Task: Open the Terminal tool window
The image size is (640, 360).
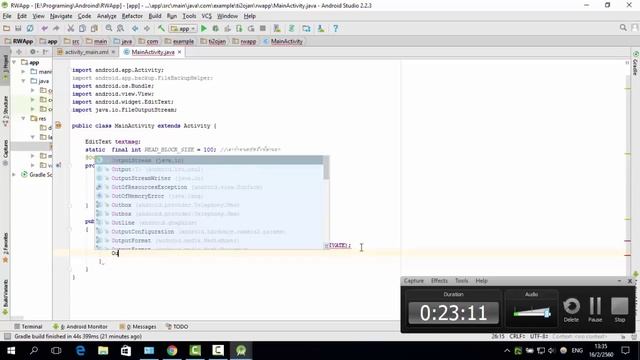Action: pyautogui.click(x=28, y=327)
